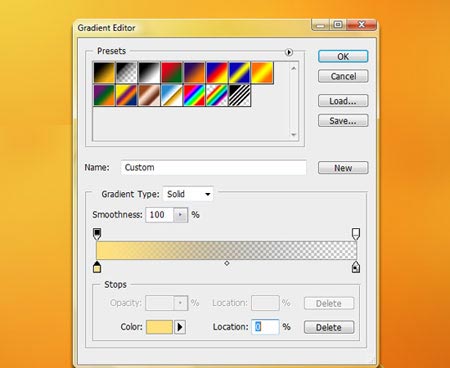
Task: Open the Color options arrow menu
Action: coord(180,327)
